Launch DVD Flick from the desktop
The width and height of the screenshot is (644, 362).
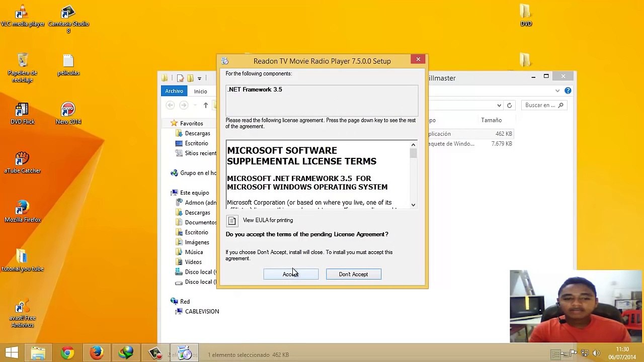(23, 113)
